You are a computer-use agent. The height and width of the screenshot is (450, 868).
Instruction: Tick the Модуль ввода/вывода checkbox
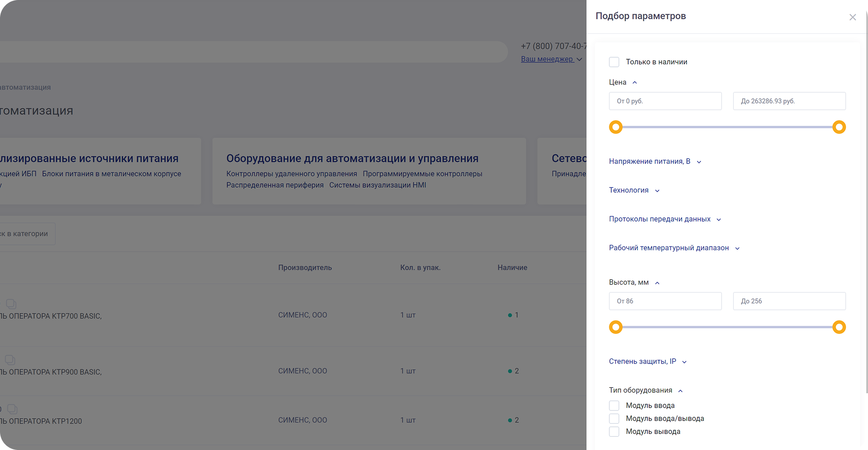coord(614,419)
